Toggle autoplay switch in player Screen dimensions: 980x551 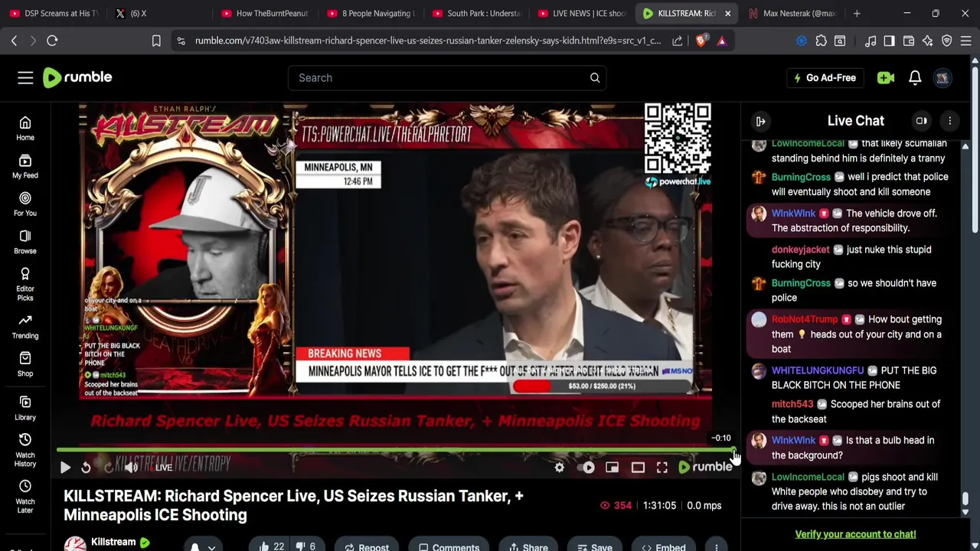click(588, 467)
